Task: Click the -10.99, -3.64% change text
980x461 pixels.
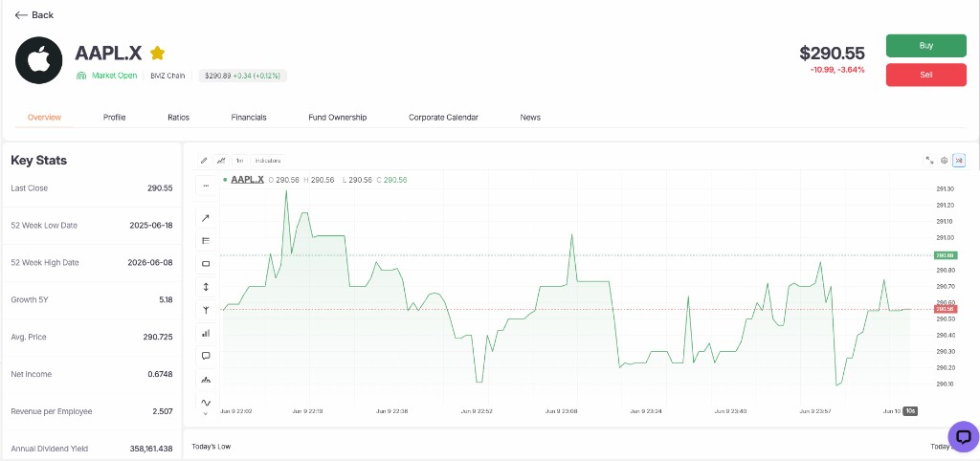Action: click(x=836, y=69)
